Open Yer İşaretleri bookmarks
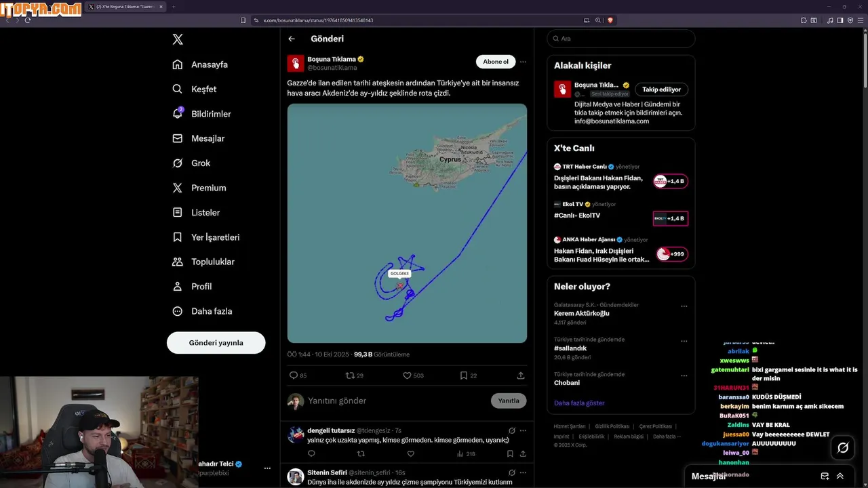868x488 pixels. coord(205,237)
